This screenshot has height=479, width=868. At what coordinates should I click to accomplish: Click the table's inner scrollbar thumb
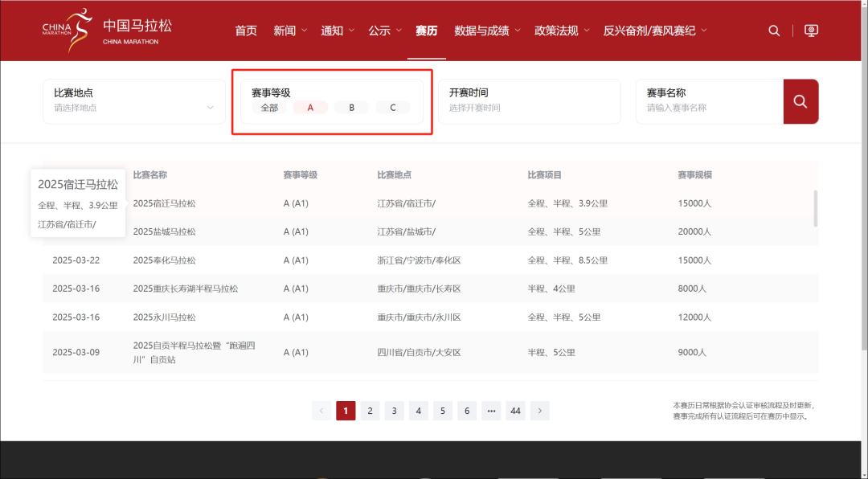pos(816,208)
